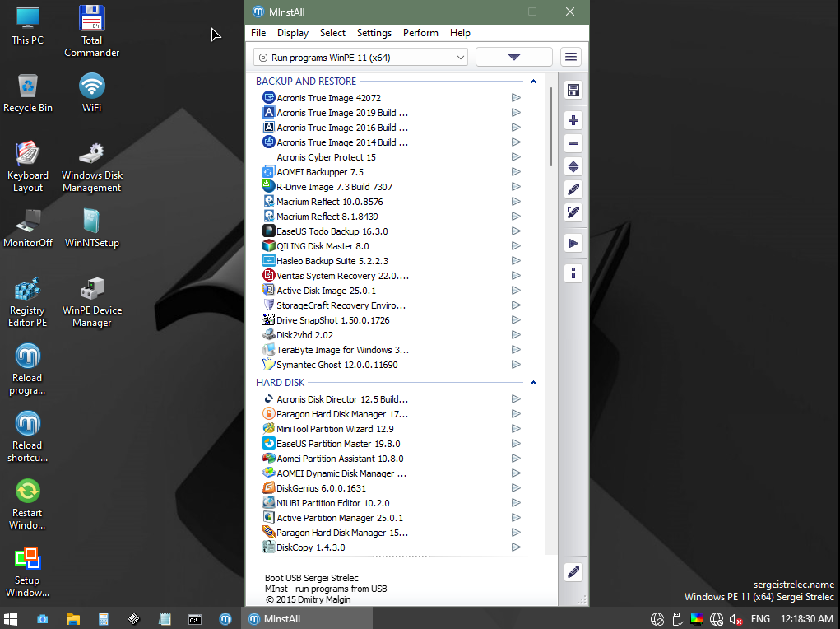Click the play arrow beside Disk2vhd 2.02
The image size is (840, 629).
516,334
